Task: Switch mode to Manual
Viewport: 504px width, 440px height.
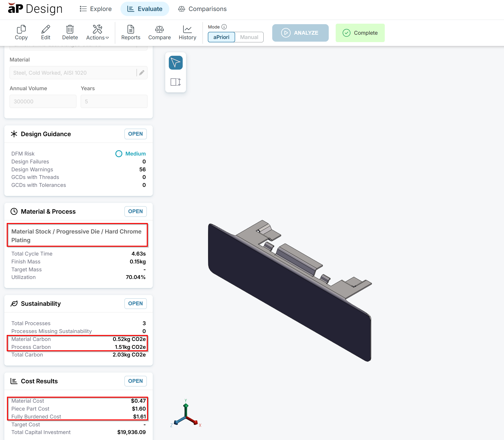Action: (x=249, y=37)
